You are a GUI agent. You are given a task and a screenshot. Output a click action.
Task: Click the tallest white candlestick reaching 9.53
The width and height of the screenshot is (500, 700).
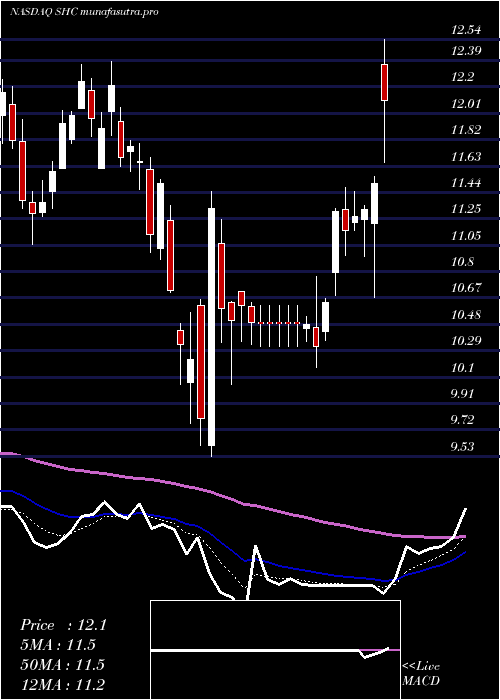[211, 327]
